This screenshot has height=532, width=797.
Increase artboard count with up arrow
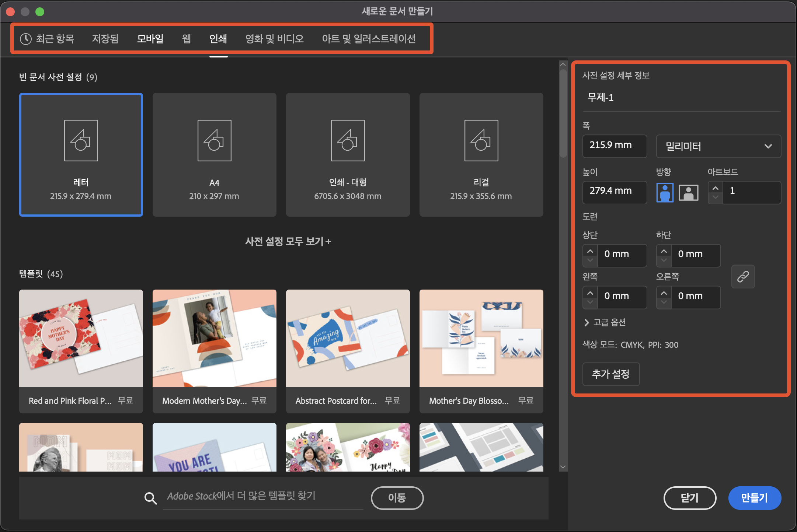tap(715, 188)
